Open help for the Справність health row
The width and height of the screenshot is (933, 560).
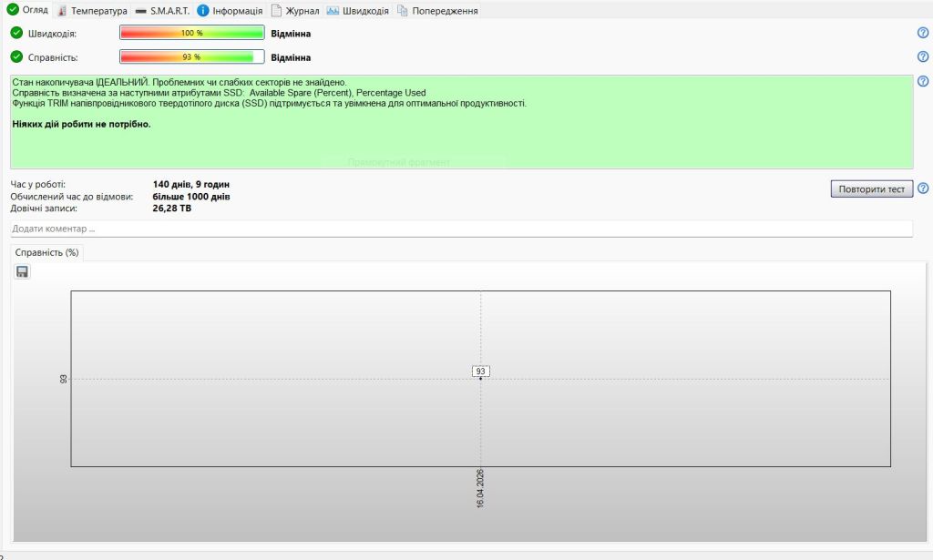923,56
